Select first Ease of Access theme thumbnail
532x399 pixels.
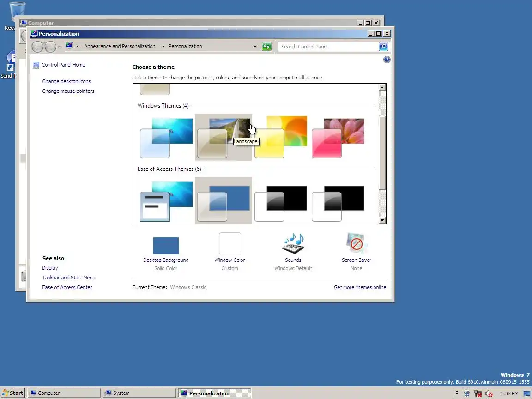[x=166, y=200]
